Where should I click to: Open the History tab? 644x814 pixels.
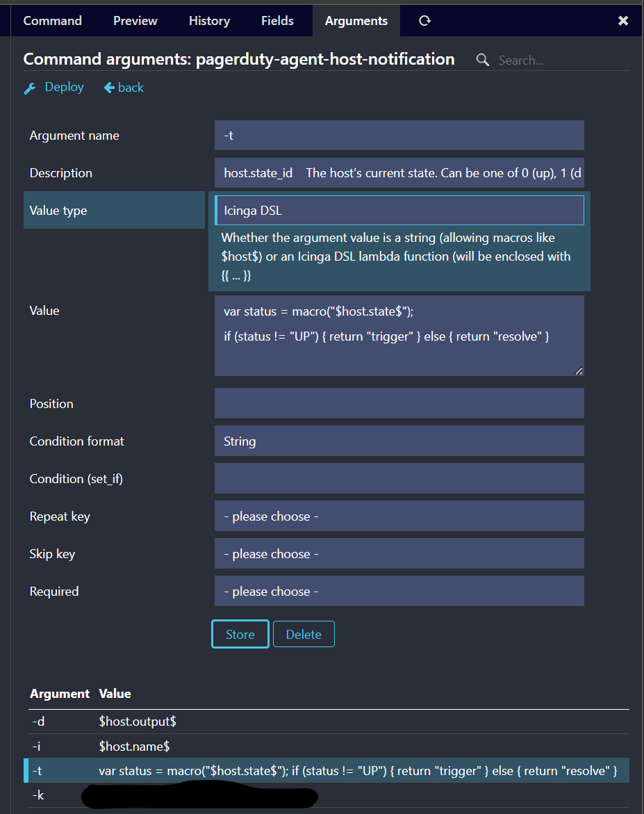[x=209, y=21]
